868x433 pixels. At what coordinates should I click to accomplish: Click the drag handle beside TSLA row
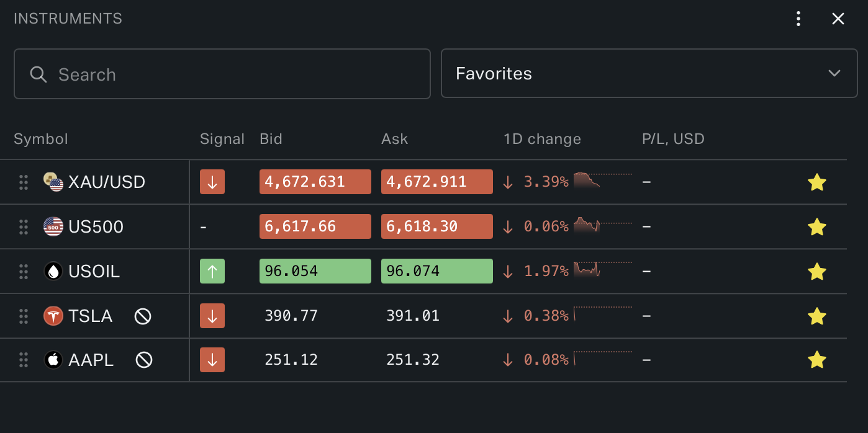[x=24, y=316]
